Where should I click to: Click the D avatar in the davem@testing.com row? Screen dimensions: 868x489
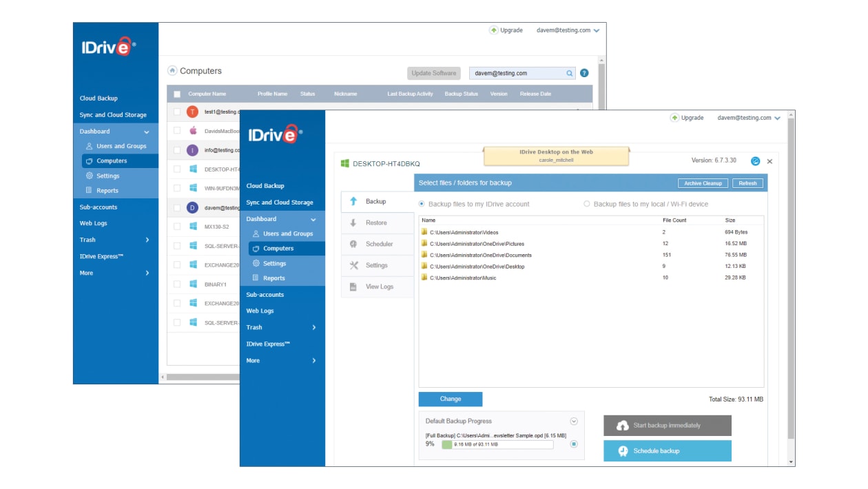pos(193,207)
